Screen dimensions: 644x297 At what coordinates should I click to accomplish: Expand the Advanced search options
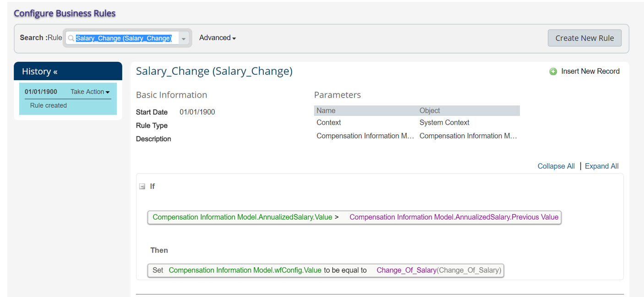click(x=218, y=38)
